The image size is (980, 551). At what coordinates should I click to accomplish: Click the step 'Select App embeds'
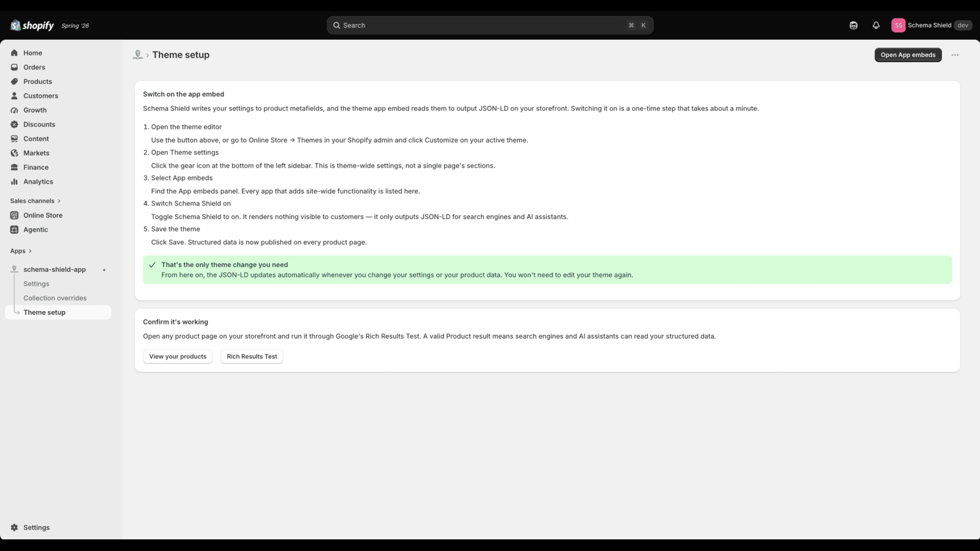[182, 178]
